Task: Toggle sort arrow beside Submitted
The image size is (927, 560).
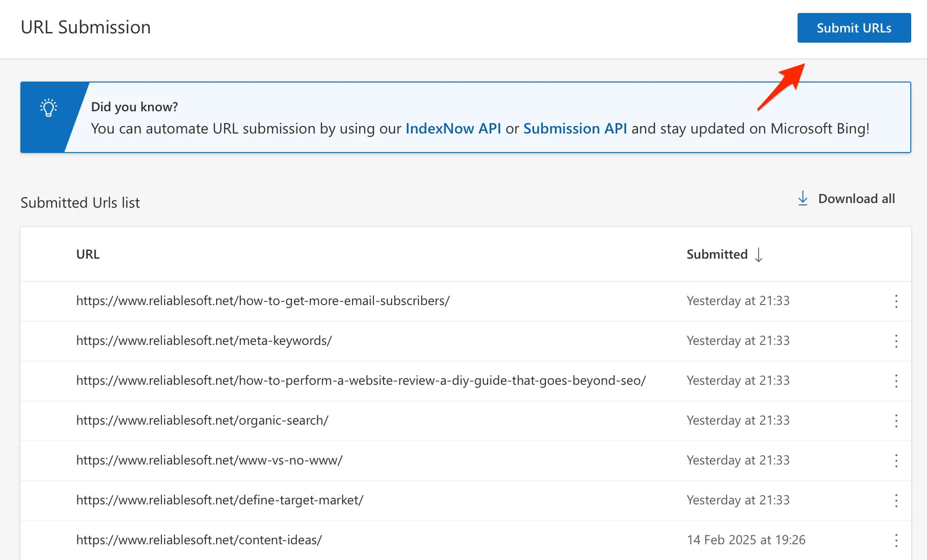Action: tap(759, 255)
